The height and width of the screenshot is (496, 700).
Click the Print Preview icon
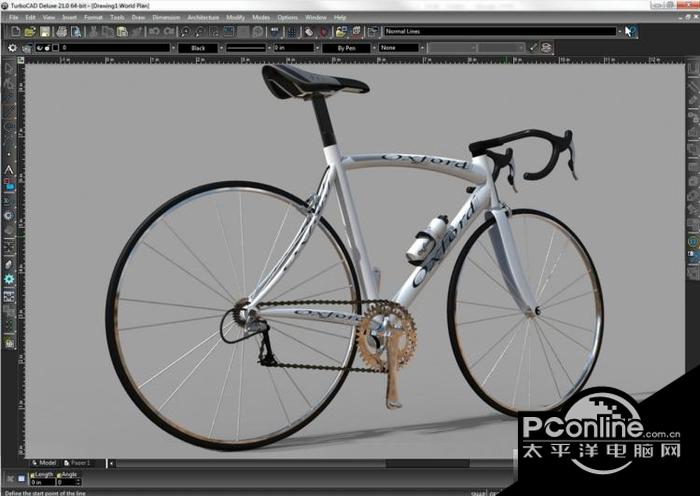[76, 31]
